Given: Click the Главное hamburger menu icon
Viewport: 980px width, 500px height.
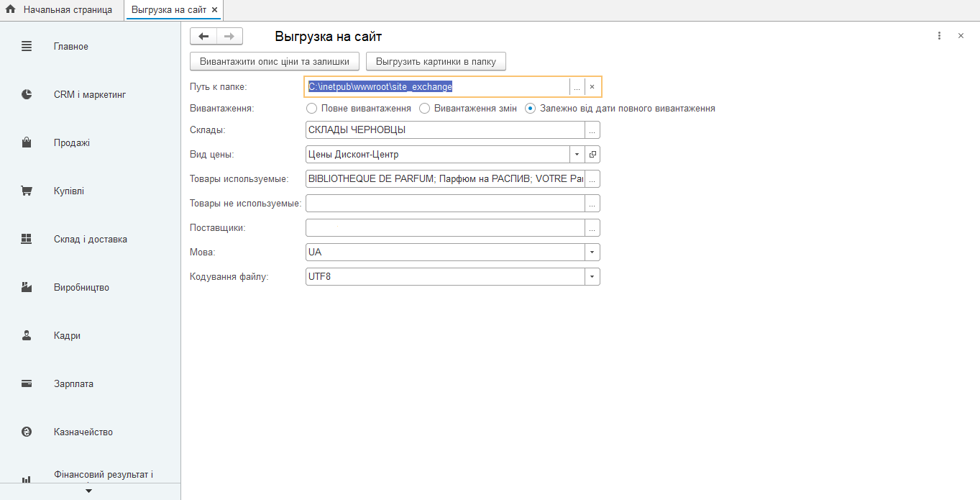Looking at the screenshot, I should click(27, 47).
